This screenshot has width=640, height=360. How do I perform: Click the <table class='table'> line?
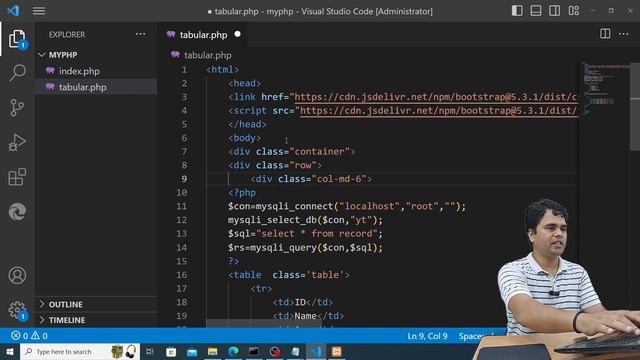pos(289,275)
